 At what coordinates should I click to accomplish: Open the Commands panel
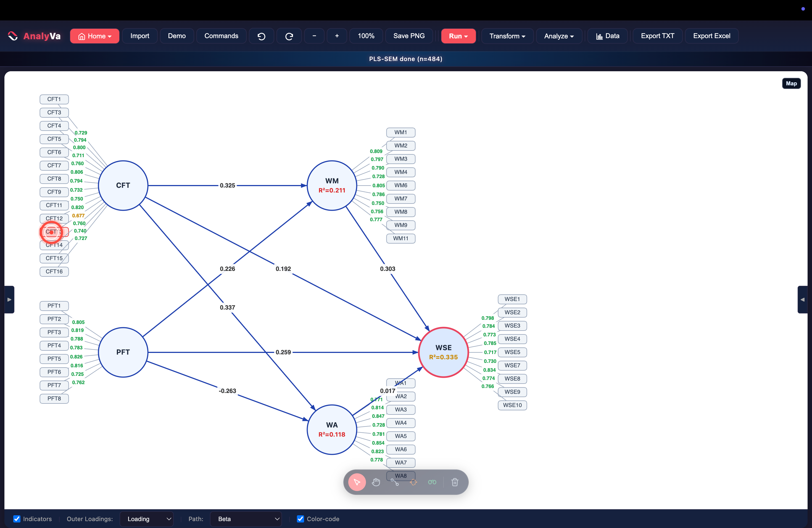pyautogui.click(x=222, y=36)
